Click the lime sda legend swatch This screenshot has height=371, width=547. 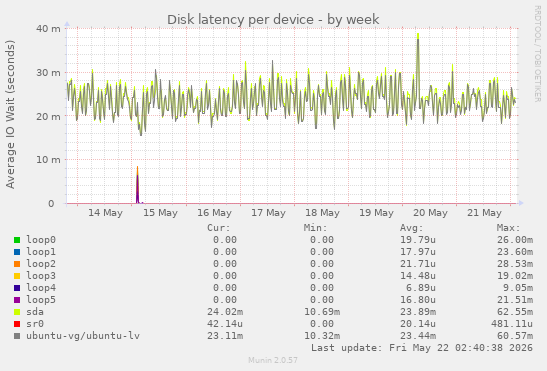coord(17,312)
